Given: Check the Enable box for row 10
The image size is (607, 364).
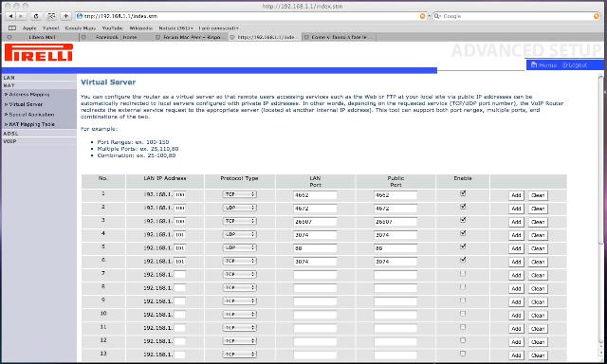Looking at the screenshot, I should tap(463, 314).
